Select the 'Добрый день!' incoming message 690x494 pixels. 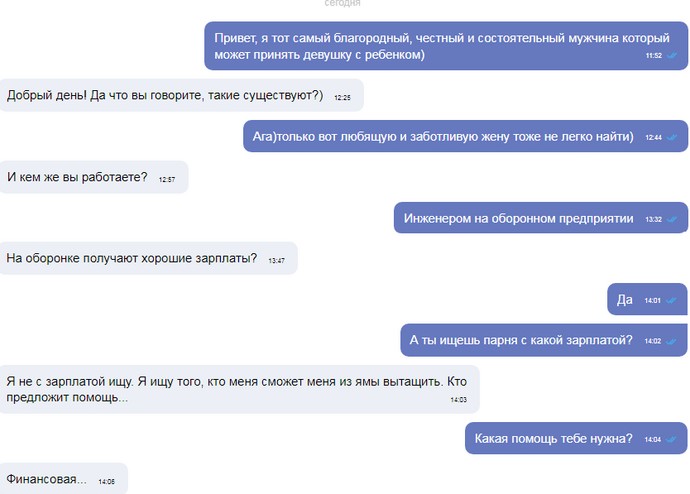coord(181,95)
